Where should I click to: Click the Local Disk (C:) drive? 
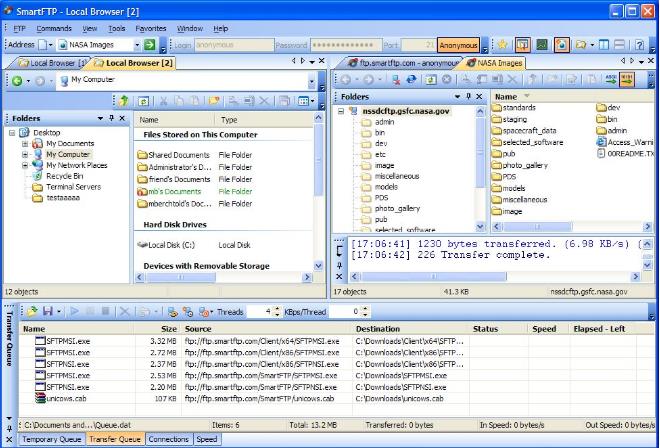click(x=166, y=245)
